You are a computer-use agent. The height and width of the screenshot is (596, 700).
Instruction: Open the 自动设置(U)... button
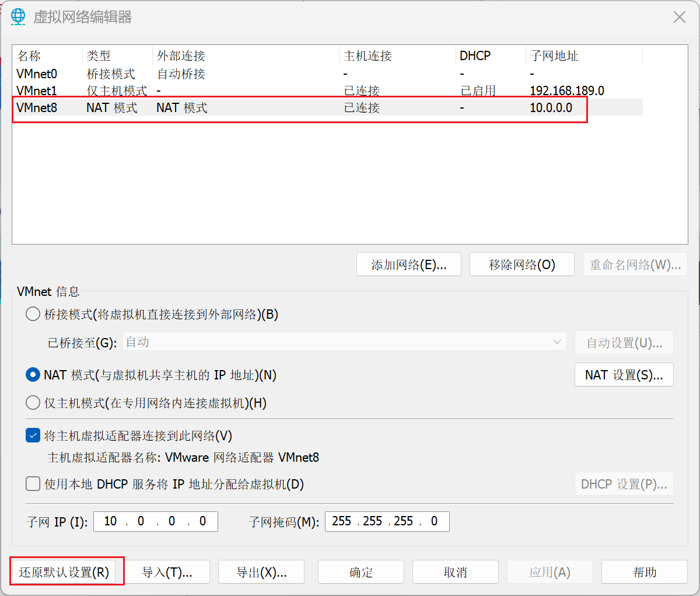pyautogui.click(x=624, y=343)
